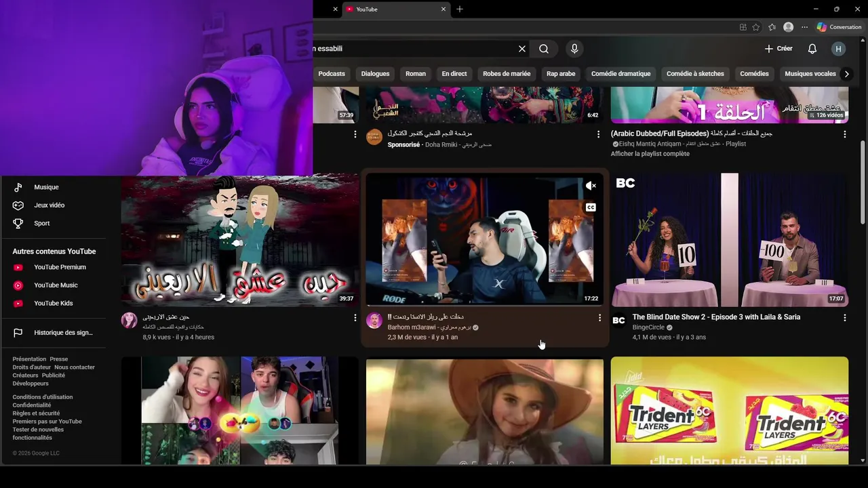Select the Comédies filter chip
This screenshot has height=488, width=868.
click(x=754, y=74)
